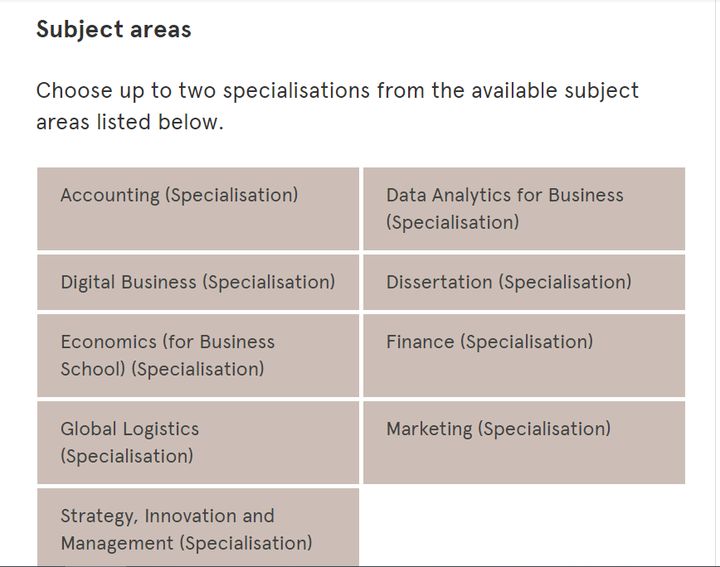Click the empty cell beside the Strategy tile
This screenshot has width=720, height=567.
524,527
